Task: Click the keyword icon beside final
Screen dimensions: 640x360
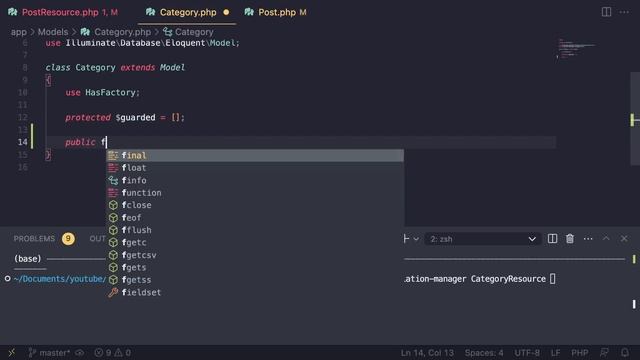Action: (x=113, y=156)
